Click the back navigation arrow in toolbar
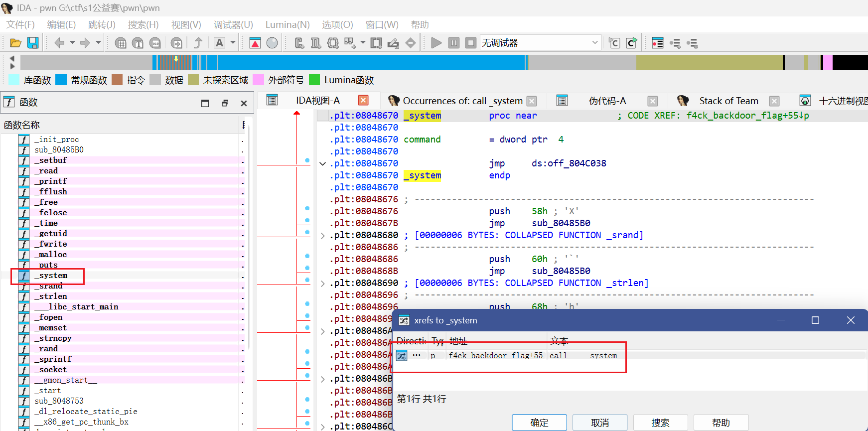The height and width of the screenshot is (431, 868). [59, 43]
